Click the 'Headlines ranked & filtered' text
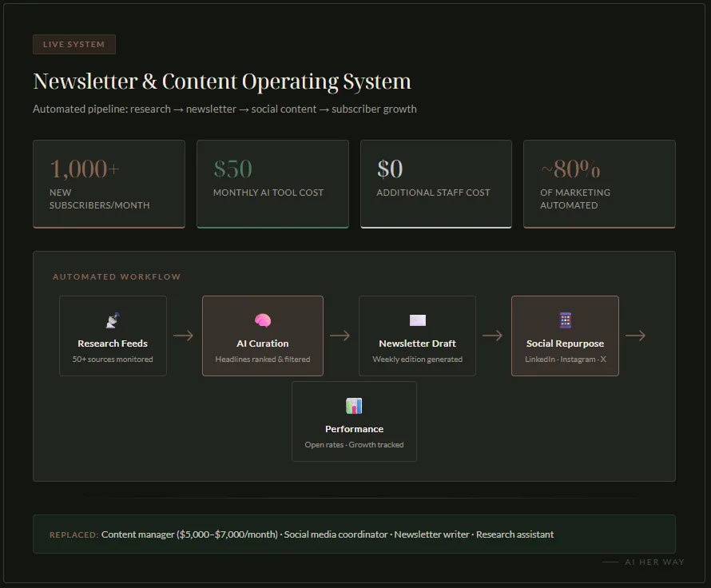The width and height of the screenshot is (711, 588). [263, 359]
